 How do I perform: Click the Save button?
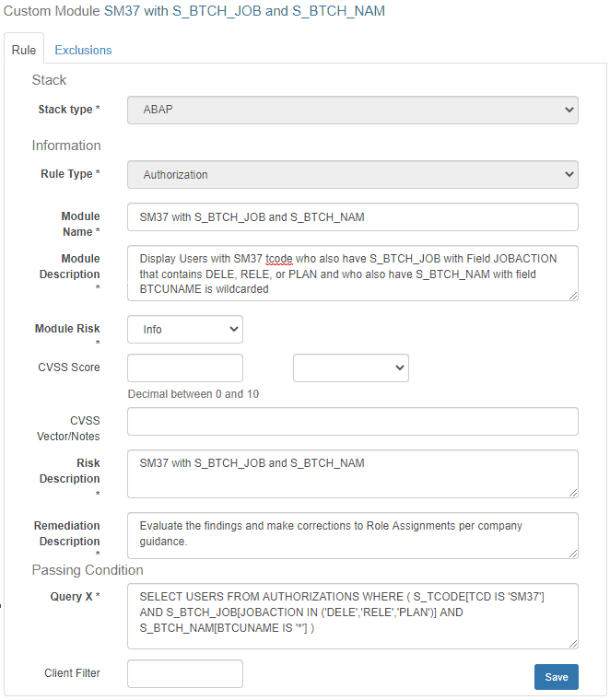(x=556, y=677)
